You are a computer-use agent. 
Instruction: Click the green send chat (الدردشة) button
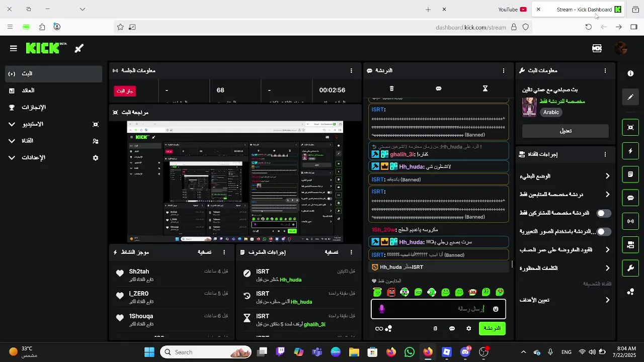pyautogui.click(x=492, y=328)
